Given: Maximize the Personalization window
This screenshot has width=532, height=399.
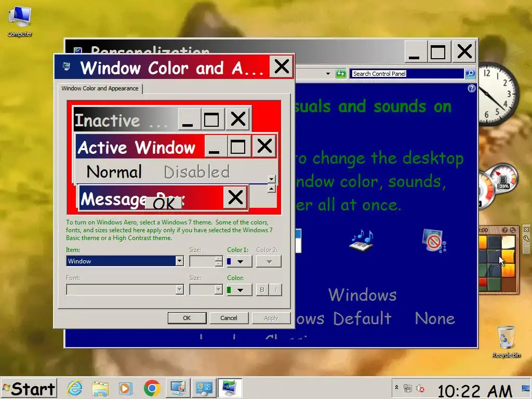Looking at the screenshot, I should point(438,52).
